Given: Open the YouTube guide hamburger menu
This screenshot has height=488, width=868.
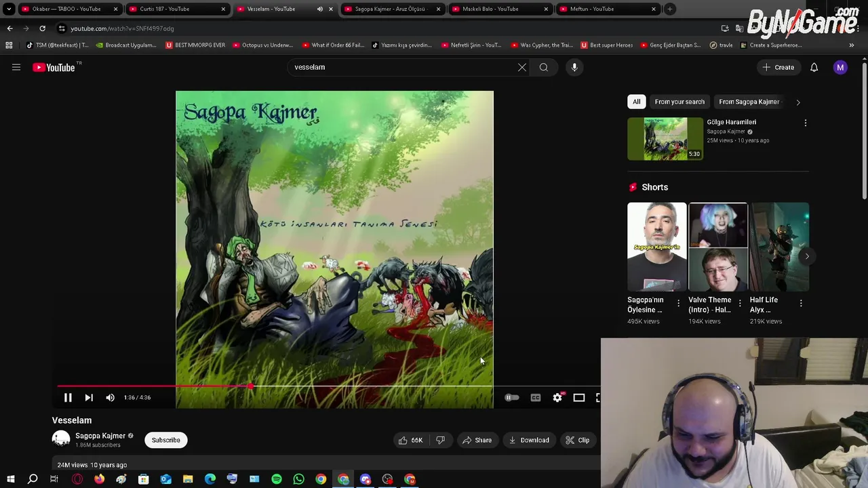Looking at the screenshot, I should tap(16, 67).
